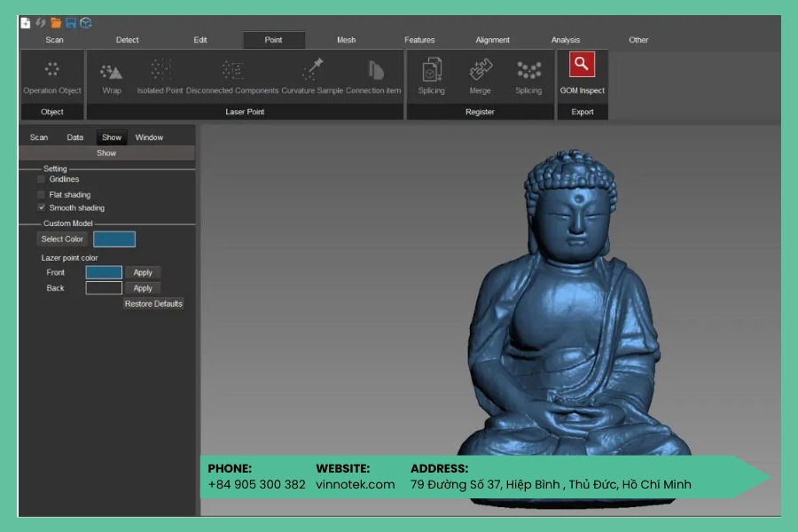Launch GOM Inspect export
The image size is (798, 532).
click(x=583, y=74)
